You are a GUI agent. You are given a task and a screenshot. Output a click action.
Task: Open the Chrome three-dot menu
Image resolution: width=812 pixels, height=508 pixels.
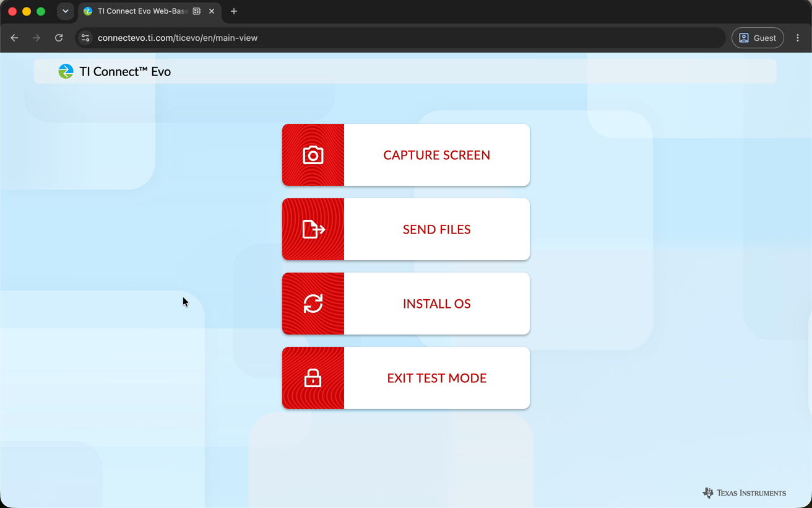(x=798, y=38)
